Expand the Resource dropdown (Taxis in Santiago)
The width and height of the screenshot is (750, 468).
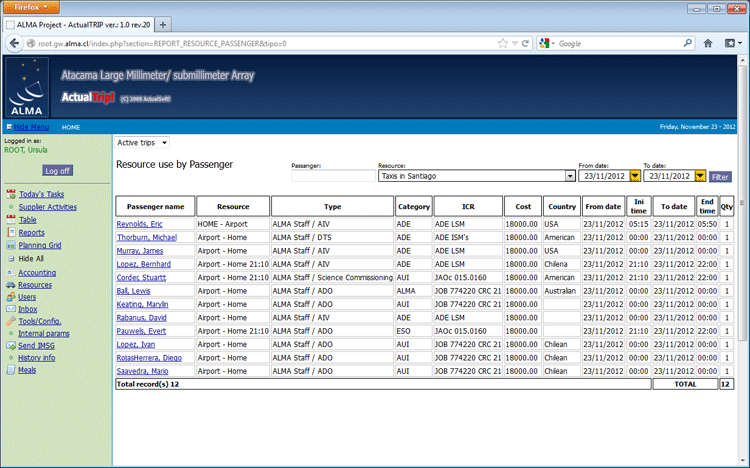(x=570, y=176)
